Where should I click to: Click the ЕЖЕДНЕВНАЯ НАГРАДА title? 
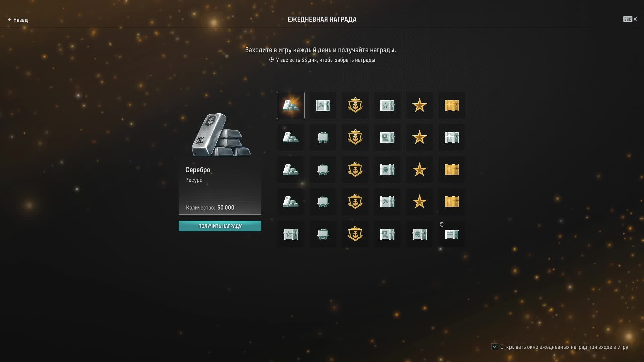pyautogui.click(x=322, y=19)
